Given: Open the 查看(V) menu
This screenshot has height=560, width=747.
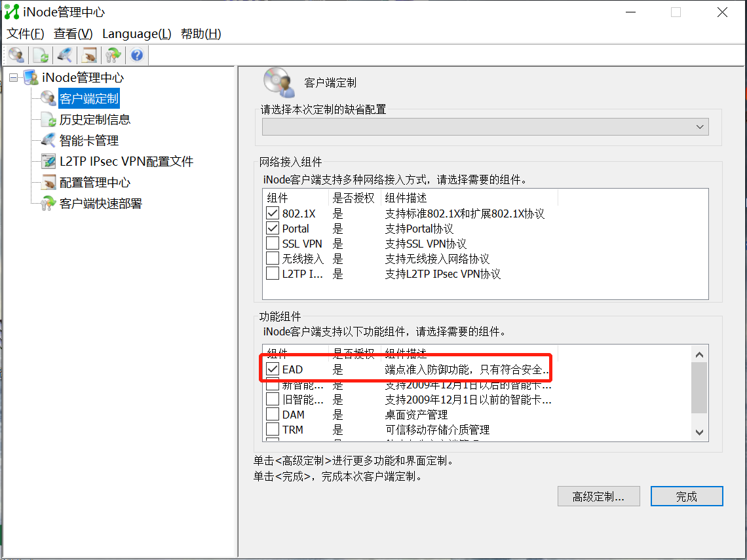Looking at the screenshot, I should coord(73,34).
